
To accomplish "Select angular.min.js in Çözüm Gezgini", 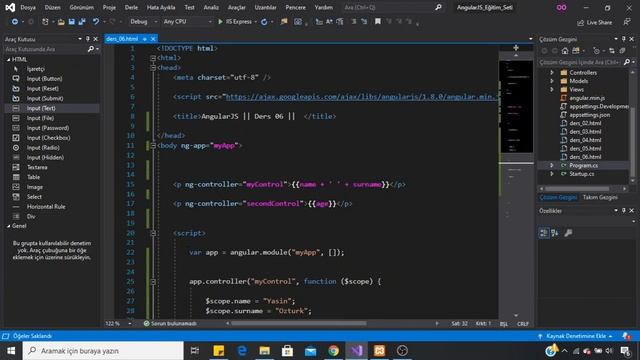I will click(x=587, y=98).
